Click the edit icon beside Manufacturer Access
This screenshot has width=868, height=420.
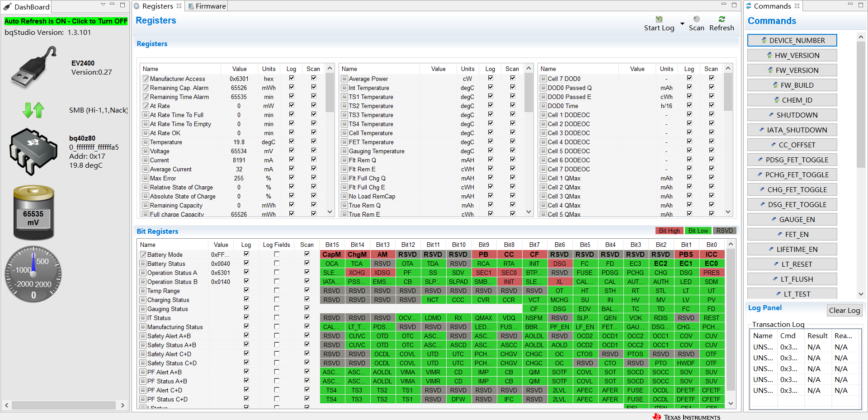pos(146,79)
